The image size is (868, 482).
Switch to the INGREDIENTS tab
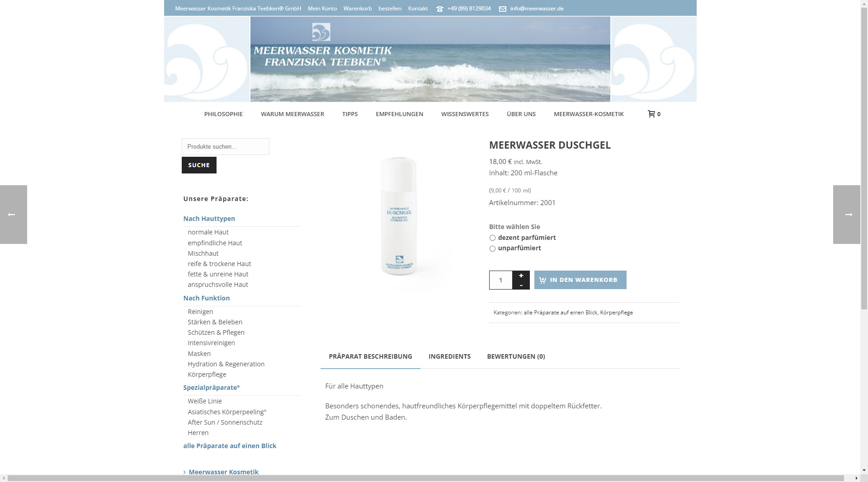click(449, 356)
